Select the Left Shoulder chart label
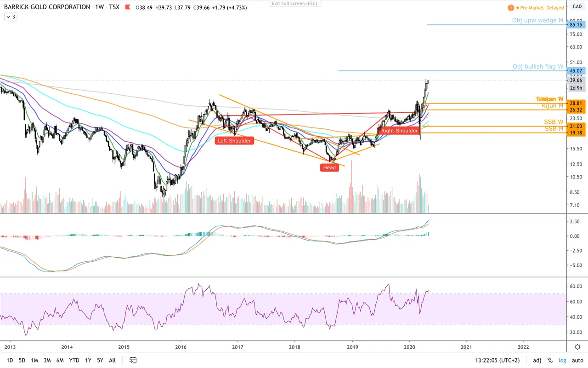This screenshot has height=368, width=588. pyautogui.click(x=234, y=140)
